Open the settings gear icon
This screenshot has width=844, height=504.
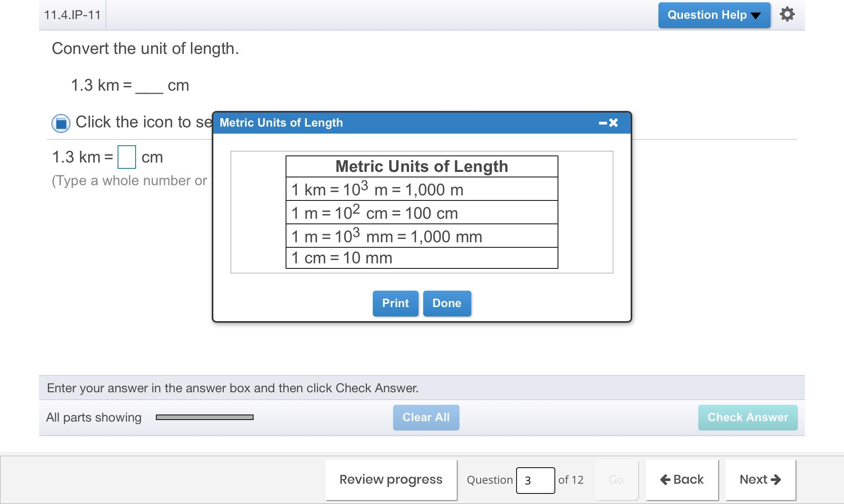[x=787, y=14]
